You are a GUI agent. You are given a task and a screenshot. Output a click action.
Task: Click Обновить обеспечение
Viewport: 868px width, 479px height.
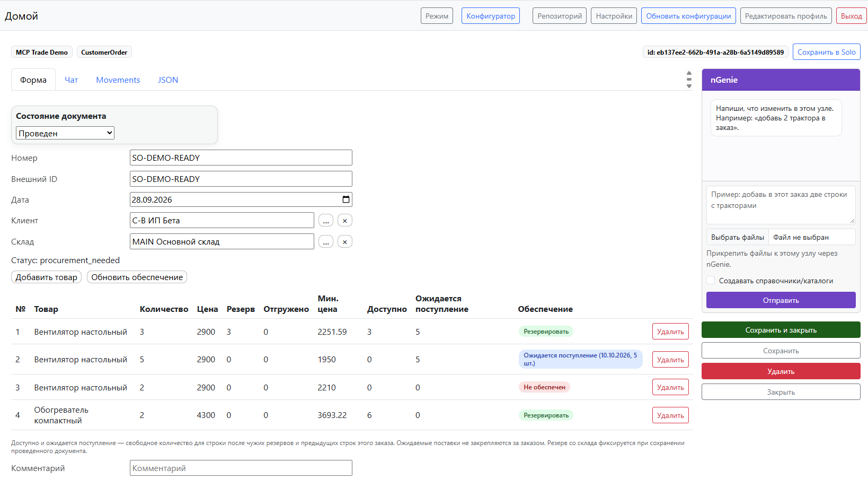137,277
